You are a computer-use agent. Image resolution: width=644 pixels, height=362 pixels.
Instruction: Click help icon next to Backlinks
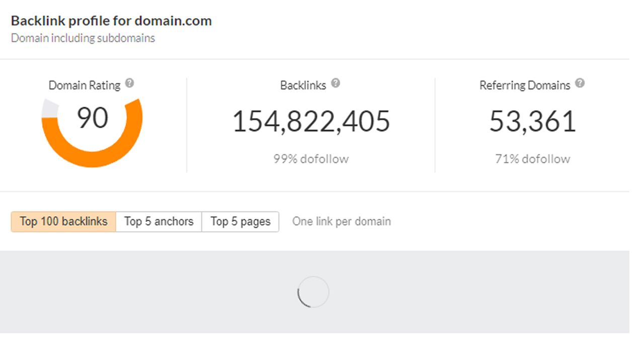(x=336, y=83)
